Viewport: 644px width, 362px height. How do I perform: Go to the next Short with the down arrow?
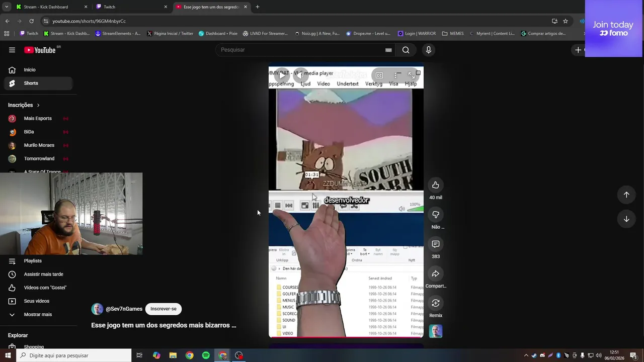tap(626, 219)
